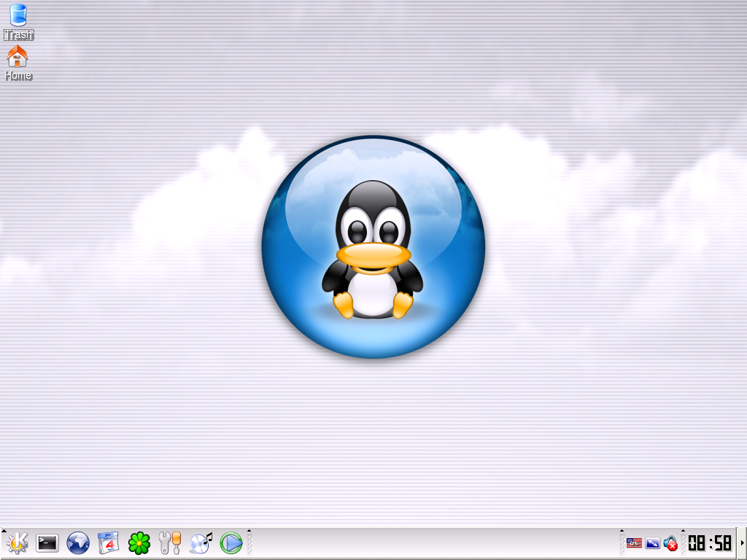Viewport: 747px width, 560px height.
Task: Start the green play-button media player
Action: click(231, 542)
